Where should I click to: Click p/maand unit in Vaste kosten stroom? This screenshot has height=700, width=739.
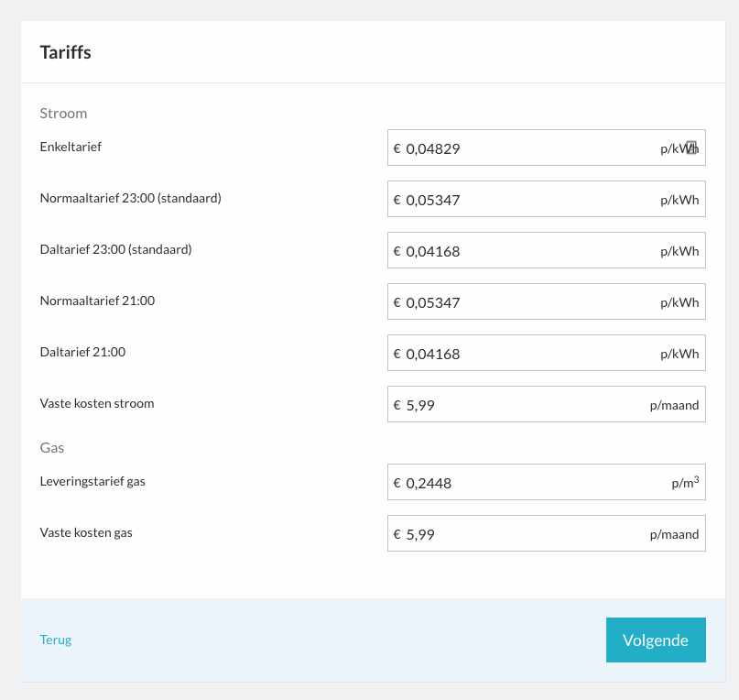tap(674, 406)
